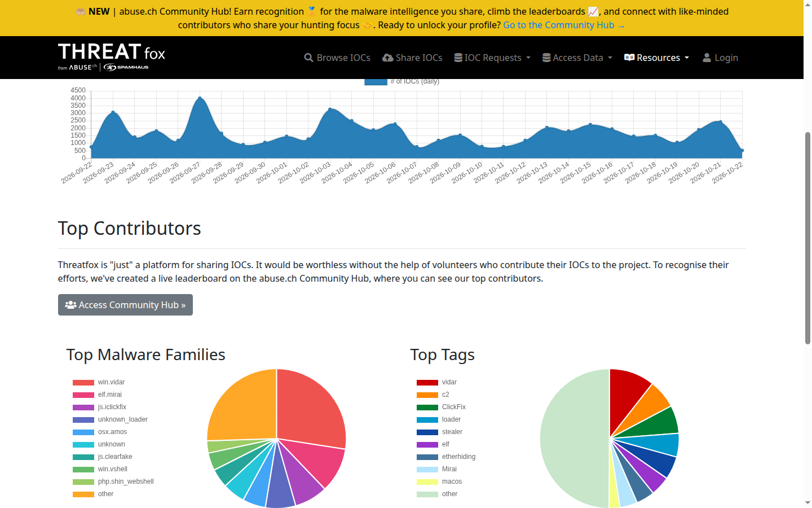Follow the Go to the Community Hub link
The image size is (812, 508).
[x=564, y=25]
